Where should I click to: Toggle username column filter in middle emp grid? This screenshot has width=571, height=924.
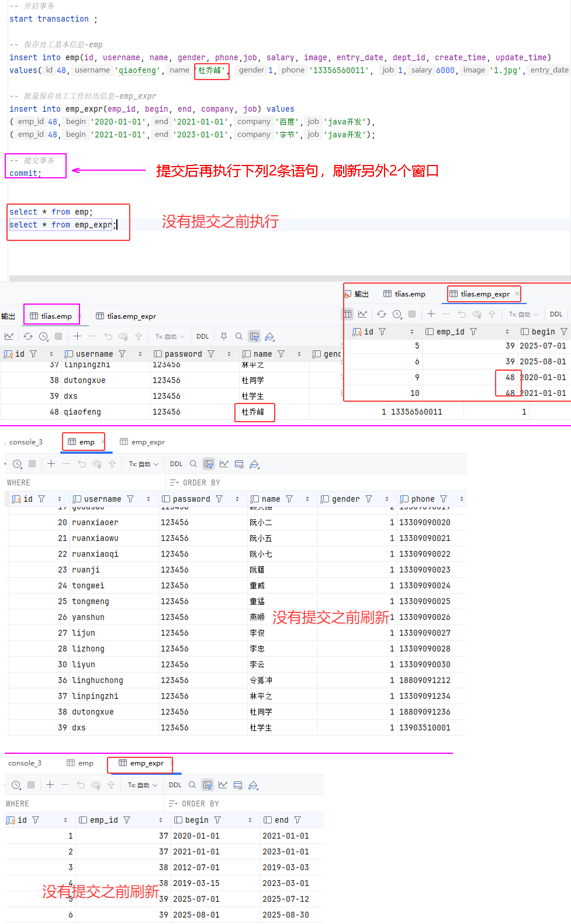(130, 499)
